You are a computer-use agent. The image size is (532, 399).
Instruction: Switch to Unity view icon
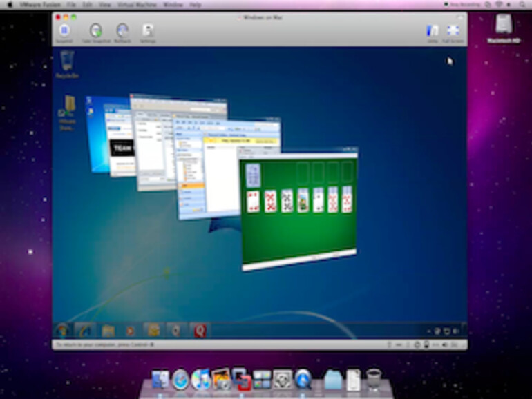[433, 30]
